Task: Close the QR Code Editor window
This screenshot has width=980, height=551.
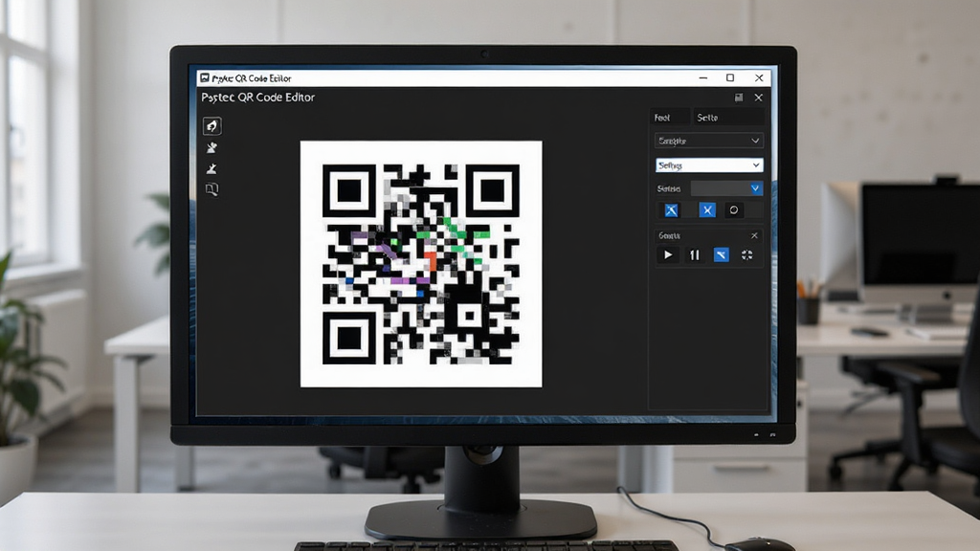Action: 759,78
